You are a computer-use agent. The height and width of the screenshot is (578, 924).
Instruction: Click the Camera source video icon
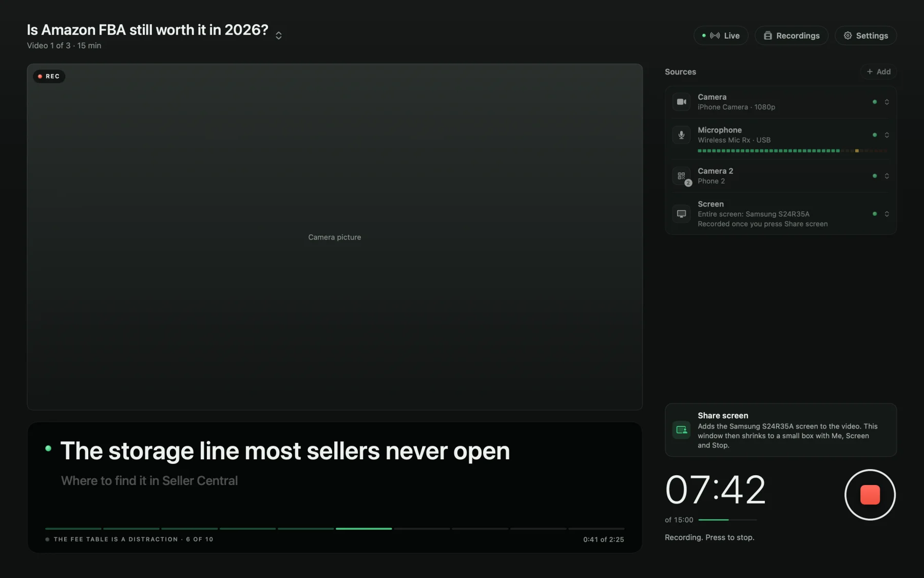pos(681,102)
